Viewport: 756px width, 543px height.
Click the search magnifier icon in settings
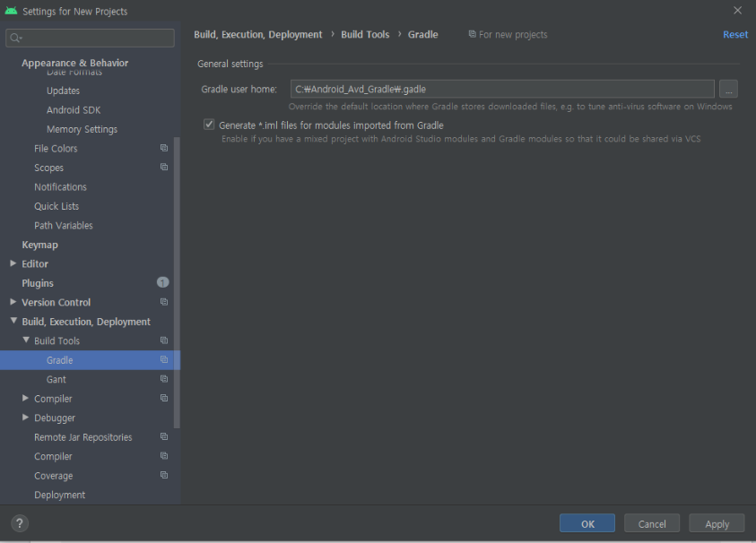15,38
